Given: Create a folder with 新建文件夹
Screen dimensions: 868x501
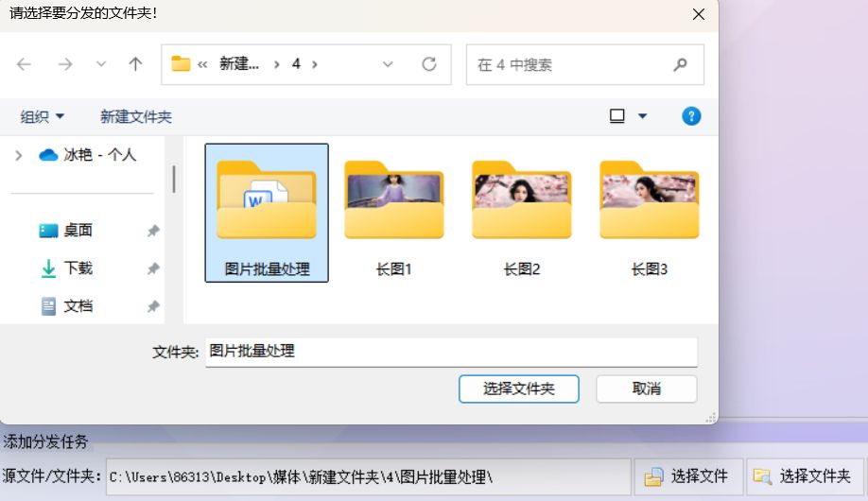Looking at the screenshot, I should (x=135, y=117).
